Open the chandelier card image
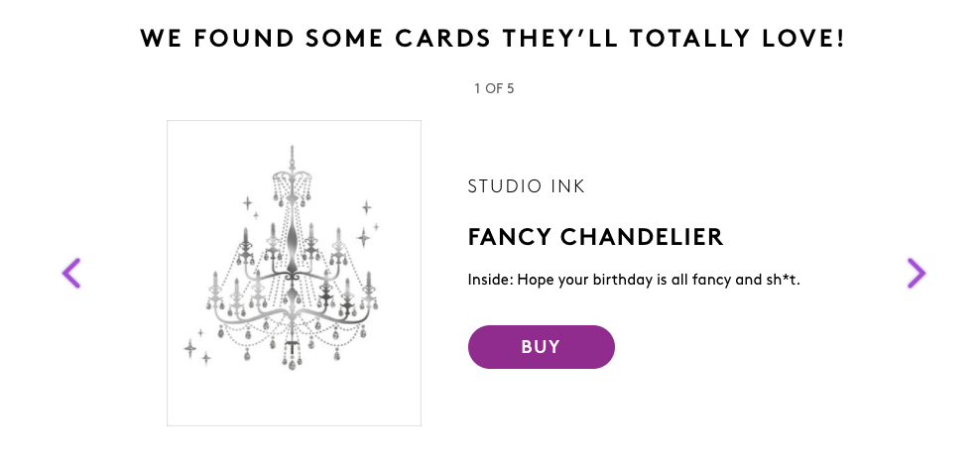This screenshot has height=471, width=980. click(294, 273)
